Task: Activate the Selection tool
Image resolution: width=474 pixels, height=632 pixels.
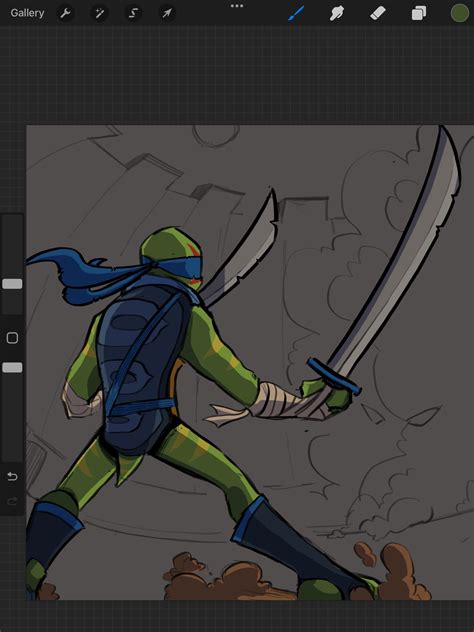Action: tap(133, 13)
